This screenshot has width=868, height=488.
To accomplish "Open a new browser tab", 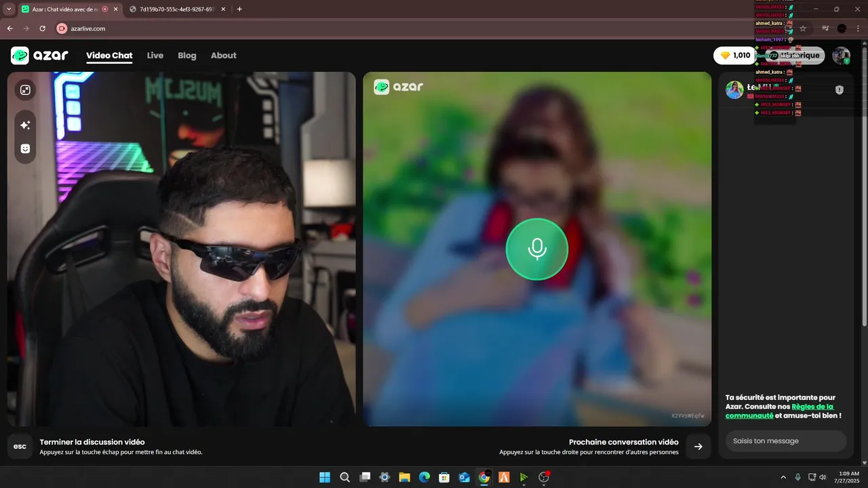I will pyautogui.click(x=239, y=9).
